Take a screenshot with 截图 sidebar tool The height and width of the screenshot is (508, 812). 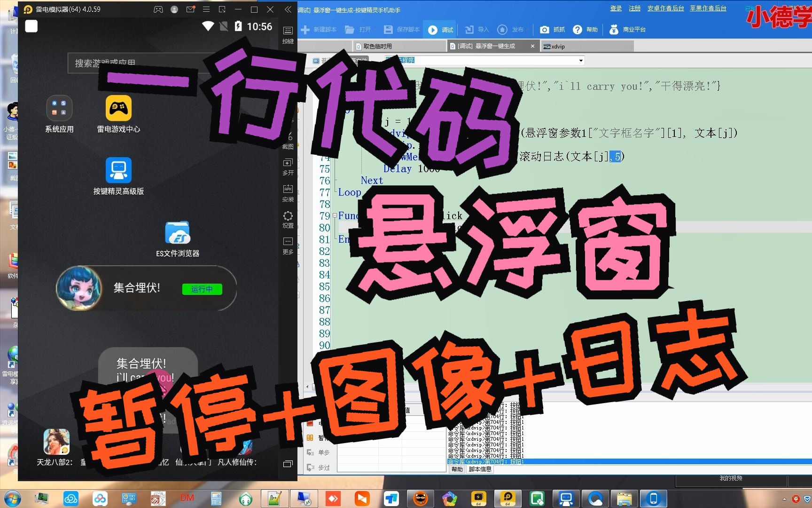(288, 141)
